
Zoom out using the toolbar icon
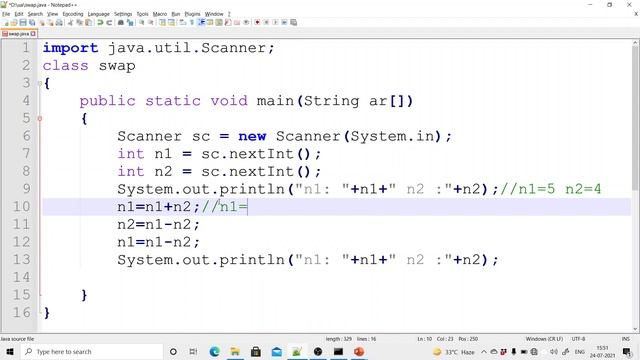150,22
